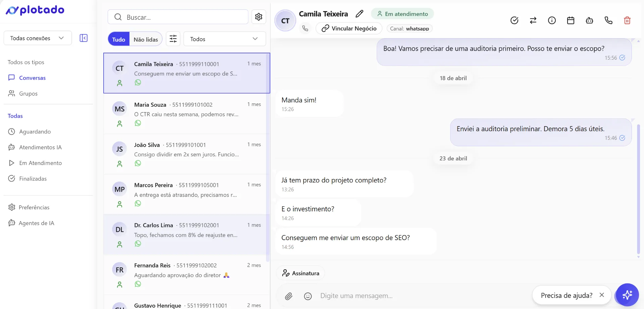Open Dr. Carlos Lima conversation
644x309 pixels.
click(x=186, y=235)
